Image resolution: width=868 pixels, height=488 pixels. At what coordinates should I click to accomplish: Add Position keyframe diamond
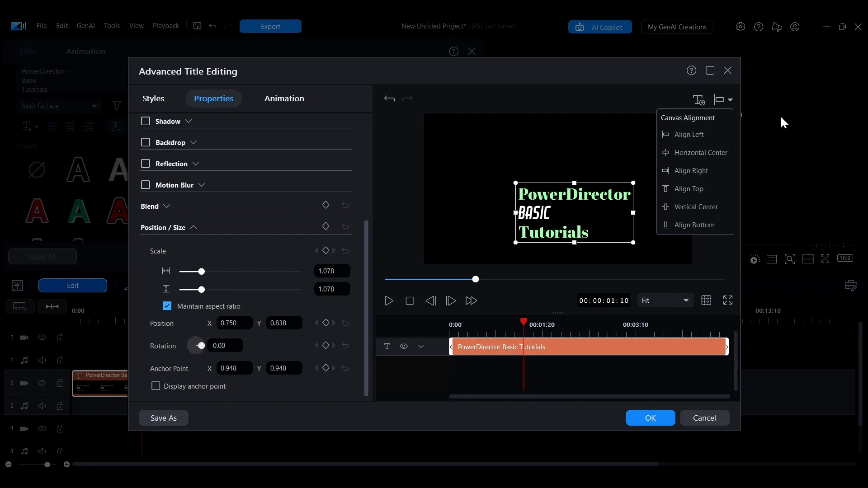[x=325, y=323]
